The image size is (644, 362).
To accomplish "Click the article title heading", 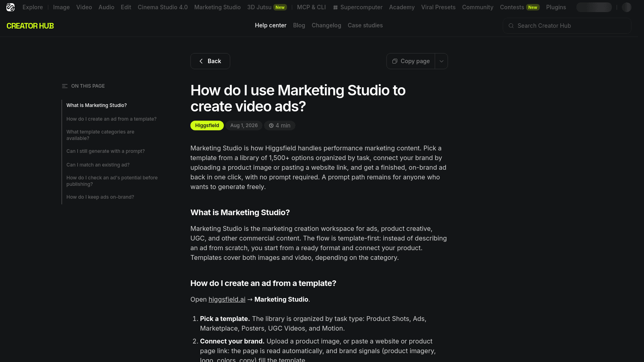I will 298,99.
